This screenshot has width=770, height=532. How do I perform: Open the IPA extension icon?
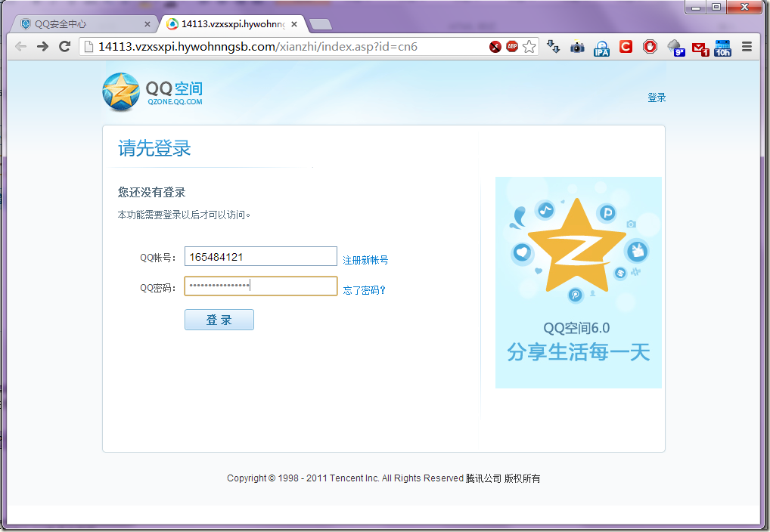[x=601, y=48]
